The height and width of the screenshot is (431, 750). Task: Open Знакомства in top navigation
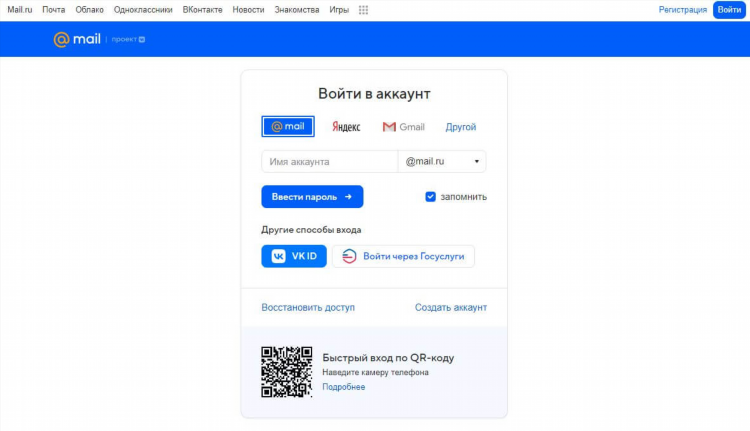pos(297,10)
